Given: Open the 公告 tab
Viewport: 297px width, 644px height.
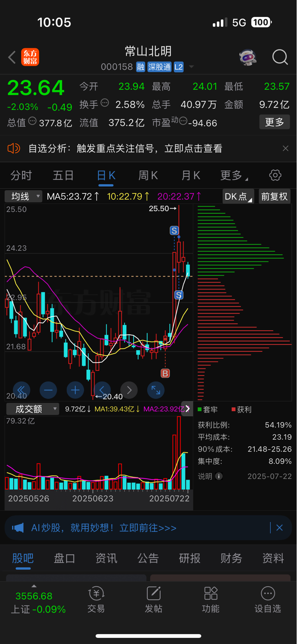Looking at the screenshot, I should (148, 558).
